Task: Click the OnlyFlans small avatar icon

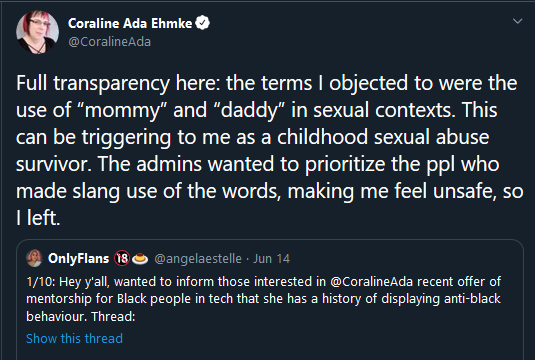Action: pos(34,258)
